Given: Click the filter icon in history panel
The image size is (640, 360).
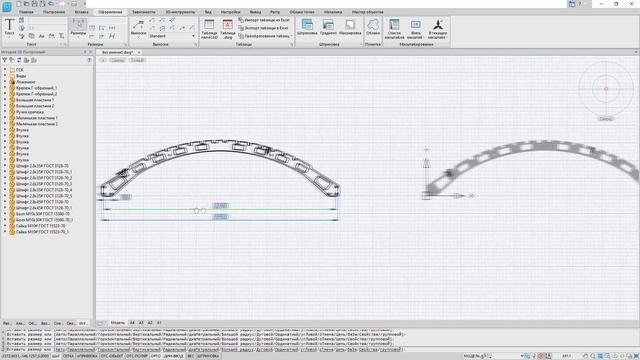Looking at the screenshot, I should coord(4,60).
